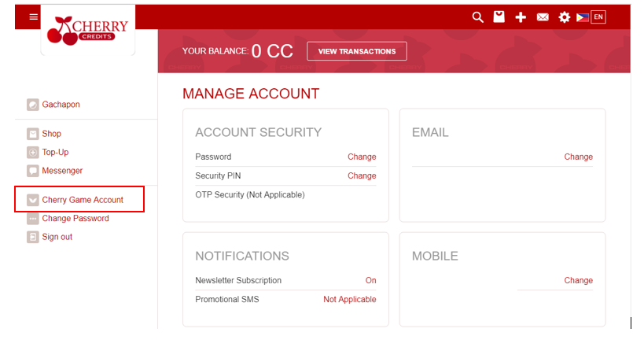Viewport: 644px width, 347px height.
Task: Click the Manage Account heading
Action: tap(251, 94)
